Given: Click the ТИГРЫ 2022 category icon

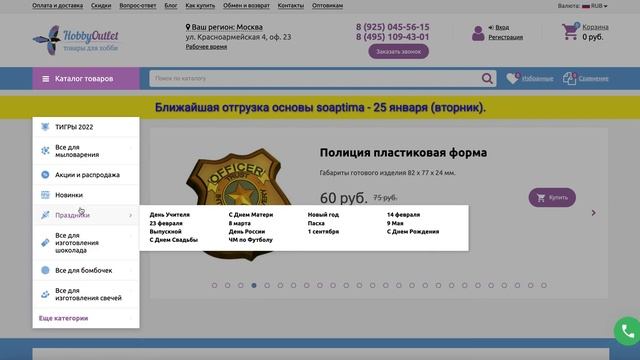Looking at the screenshot, I should coord(45,127).
